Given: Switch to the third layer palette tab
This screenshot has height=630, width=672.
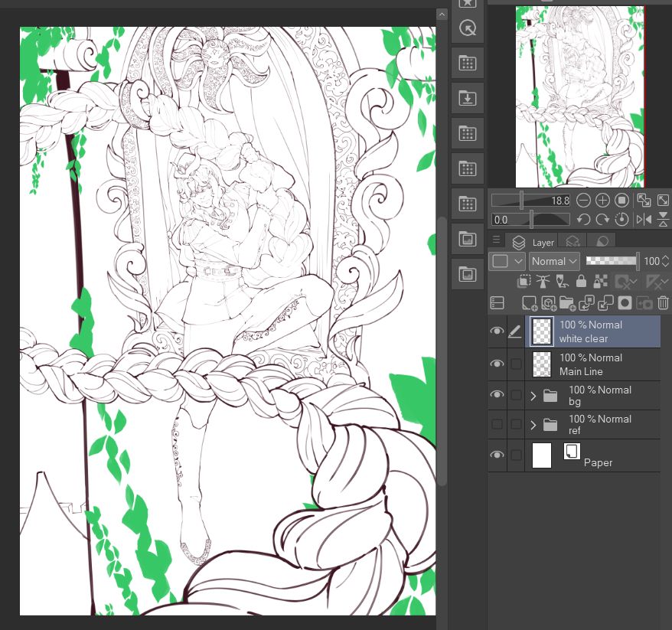Looking at the screenshot, I should [602, 242].
